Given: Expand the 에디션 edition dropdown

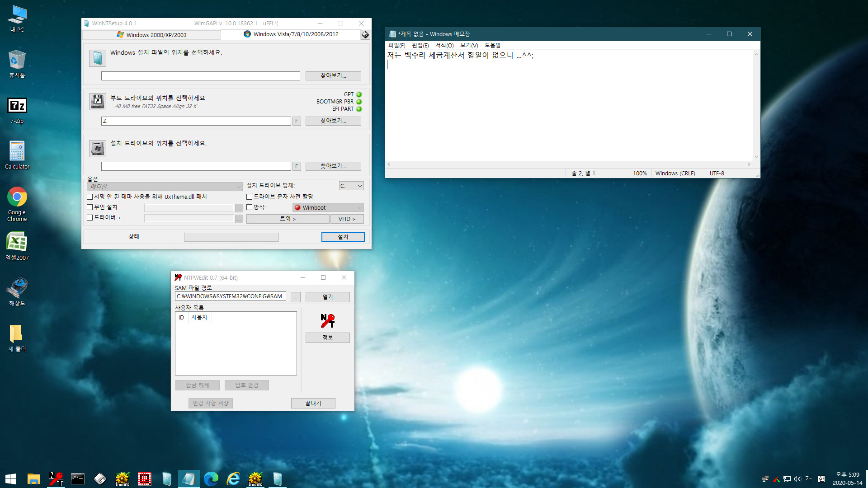Looking at the screenshot, I should click(x=165, y=186).
